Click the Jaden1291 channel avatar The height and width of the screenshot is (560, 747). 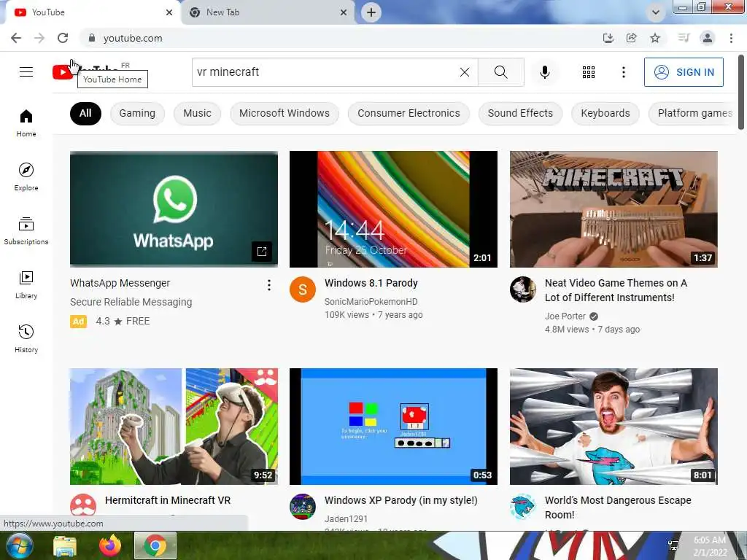pos(303,507)
